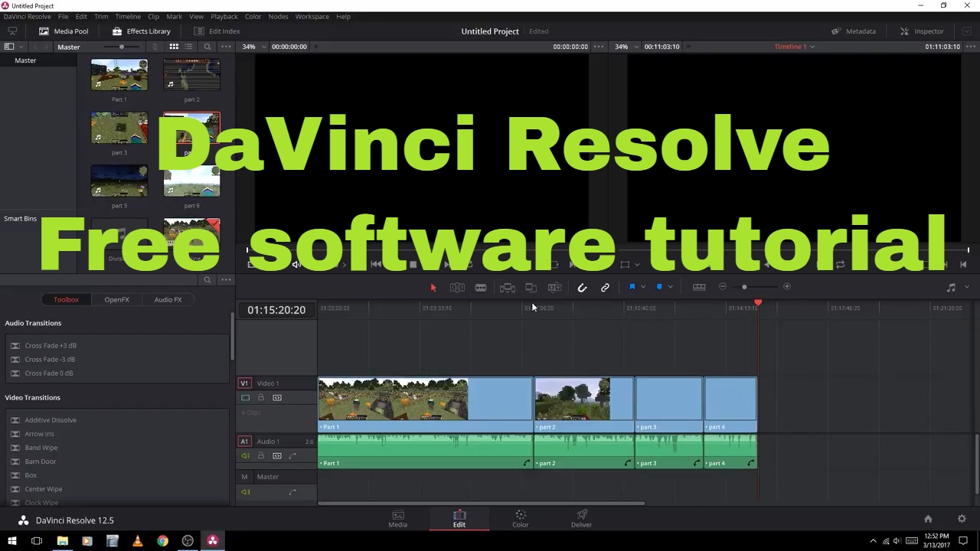Select the arrow Selection mode tool
The width and height of the screenshot is (980, 551).
pos(433,288)
